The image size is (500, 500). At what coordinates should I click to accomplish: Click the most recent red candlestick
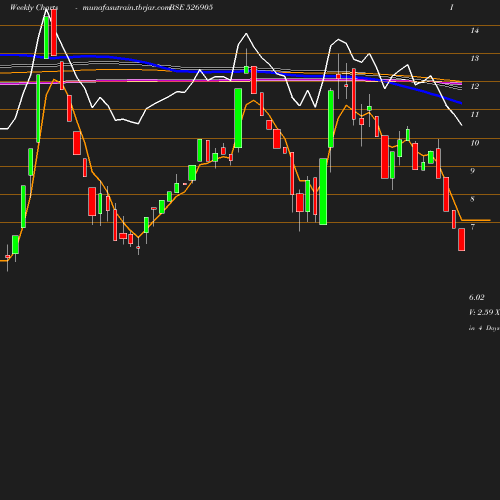point(462,239)
